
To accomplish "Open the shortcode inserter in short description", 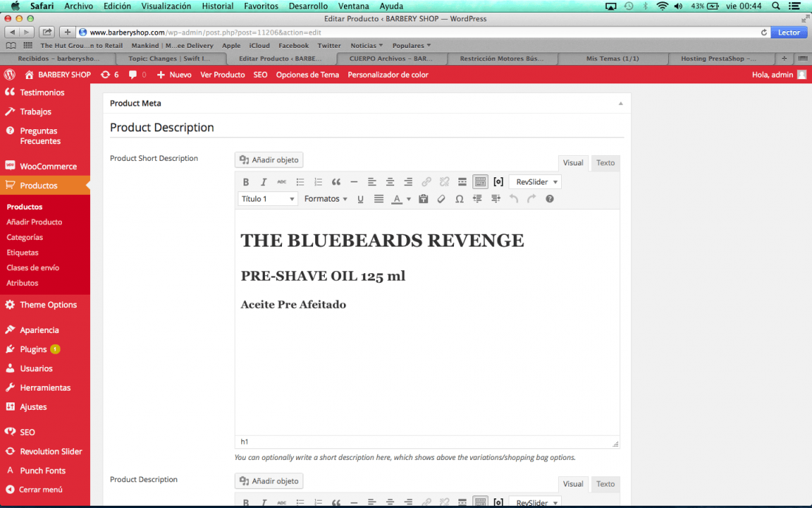I will coord(498,182).
